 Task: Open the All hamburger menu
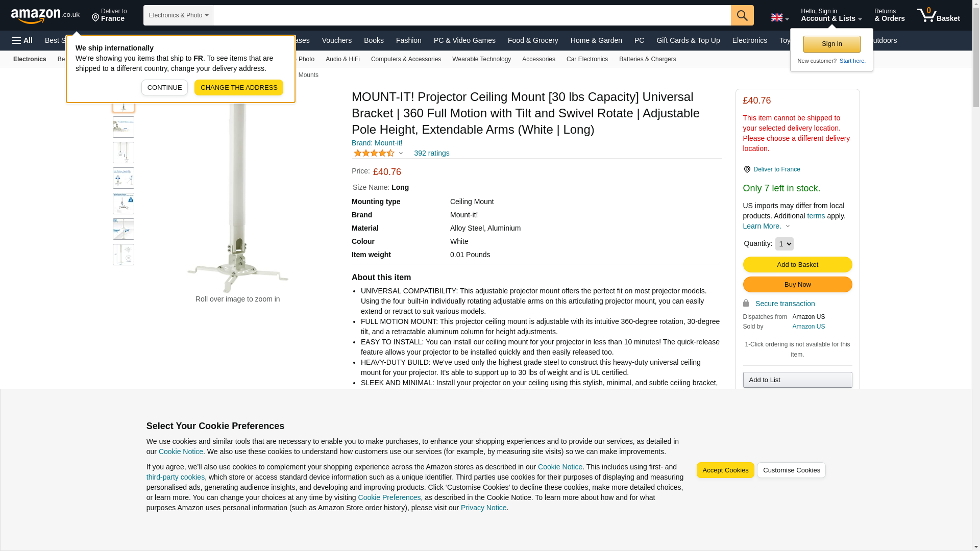tap(22, 40)
